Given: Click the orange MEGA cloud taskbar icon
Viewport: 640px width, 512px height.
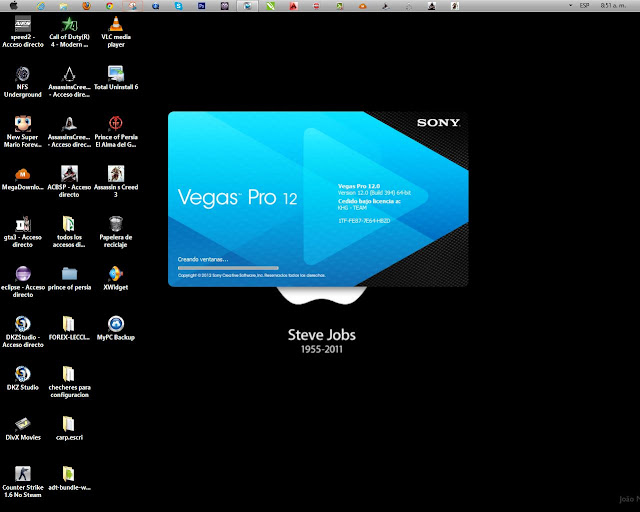Looking at the screenshot, I should (x=362, y=6).
